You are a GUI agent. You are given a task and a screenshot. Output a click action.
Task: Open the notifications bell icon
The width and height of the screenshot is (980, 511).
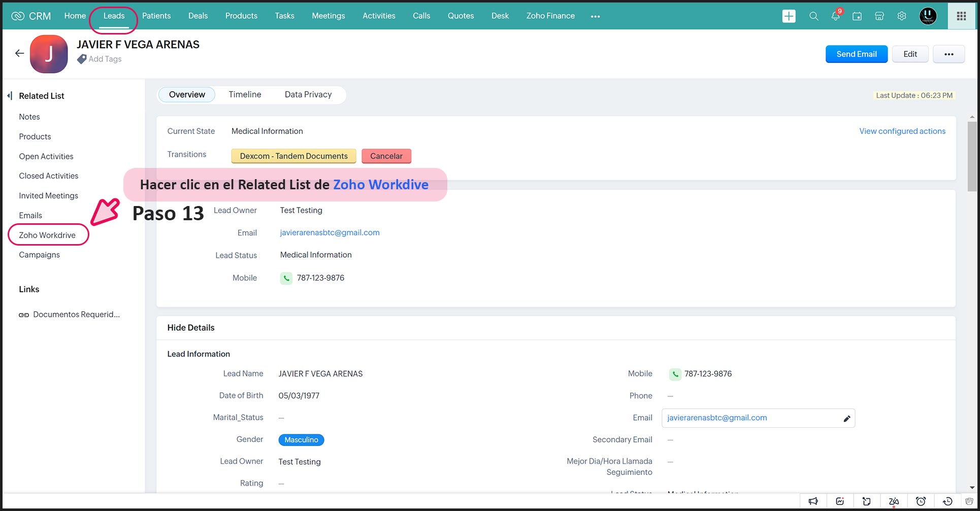pos(835,16)
